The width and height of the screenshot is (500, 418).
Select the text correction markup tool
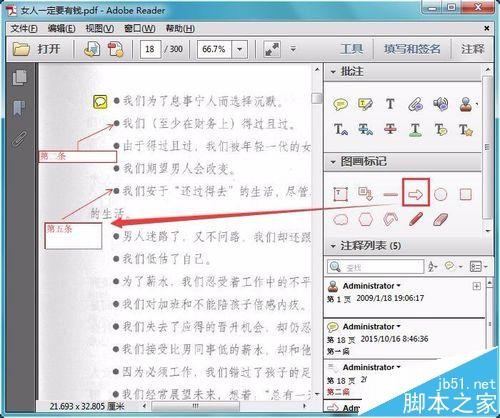coord(466,129)
